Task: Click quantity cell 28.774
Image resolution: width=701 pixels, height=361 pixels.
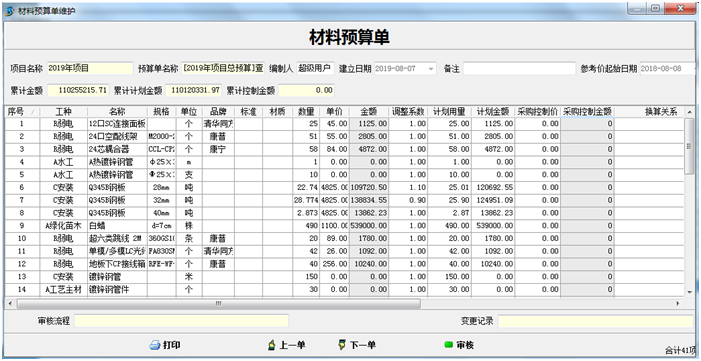Action: (306, 200)
